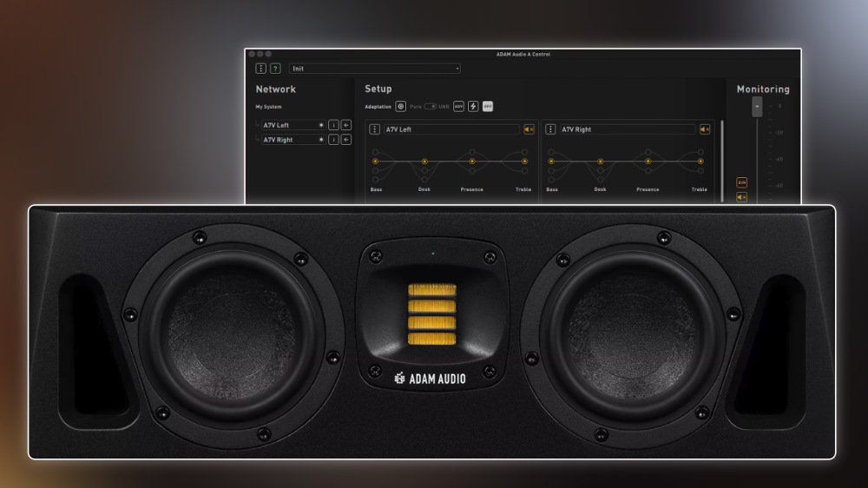Close the A Control window with the first title-bar dot
The height and width of the screenshot is (488, 868).
(252, 55)
